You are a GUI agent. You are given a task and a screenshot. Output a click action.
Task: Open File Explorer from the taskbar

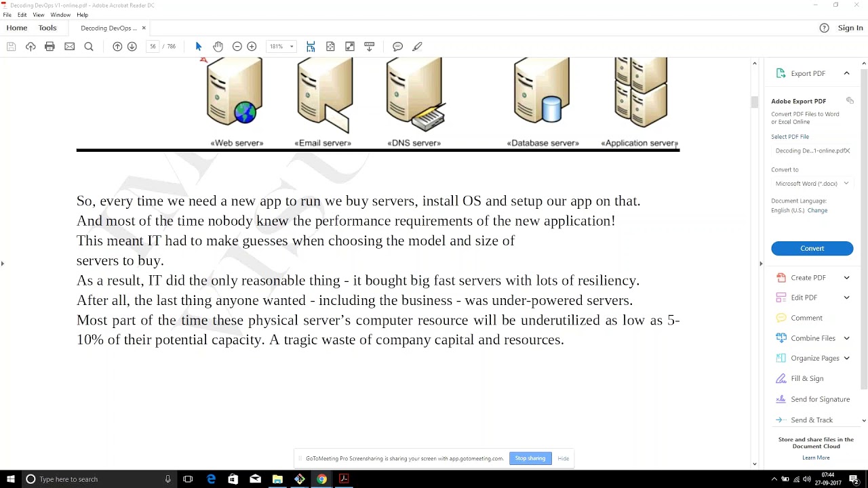pos(277,479)
